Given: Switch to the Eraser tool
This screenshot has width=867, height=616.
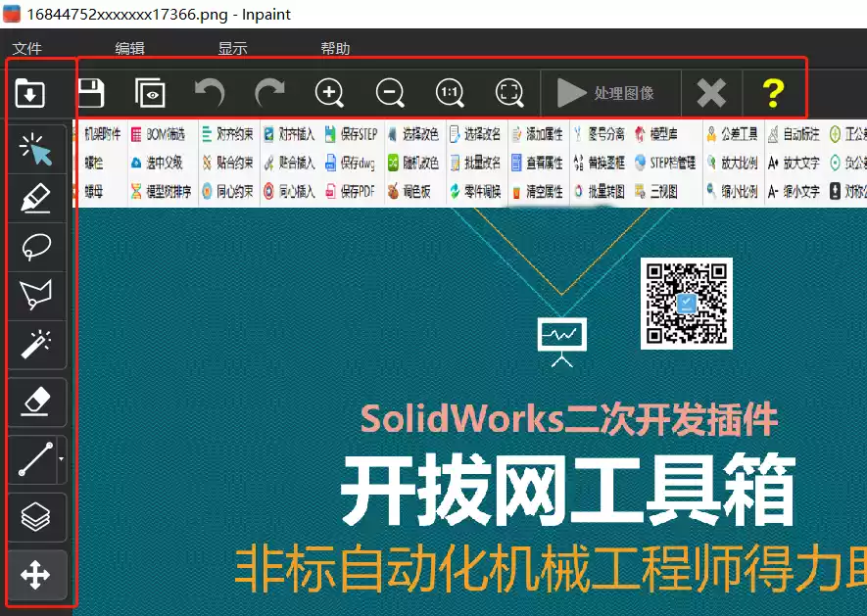Looking at the screenshot, I should pyautogui.click(x=36, y=402).
